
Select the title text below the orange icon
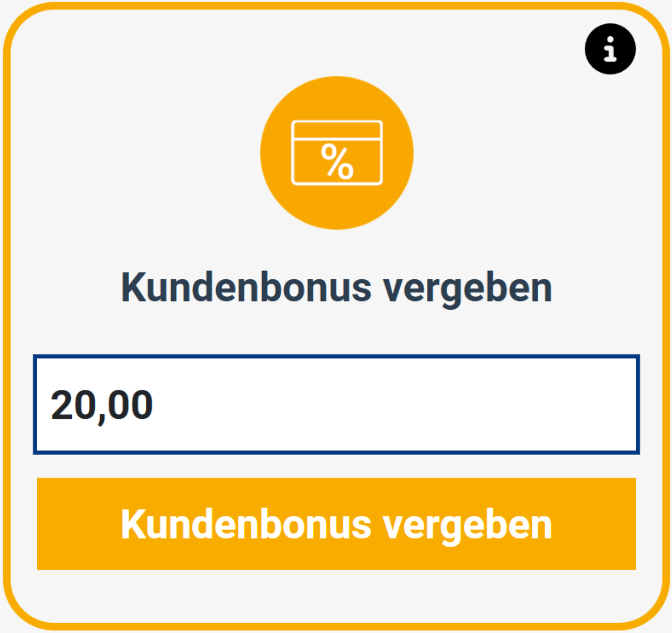click(337, 288)
